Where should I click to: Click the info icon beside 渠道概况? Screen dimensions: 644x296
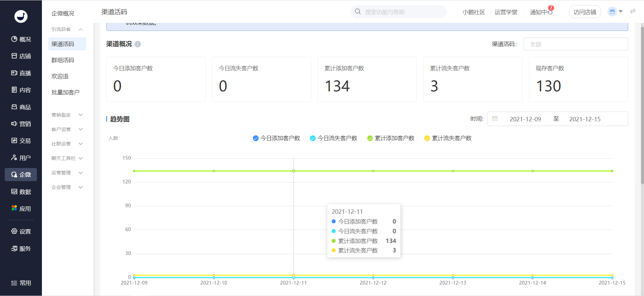point(138,44)
